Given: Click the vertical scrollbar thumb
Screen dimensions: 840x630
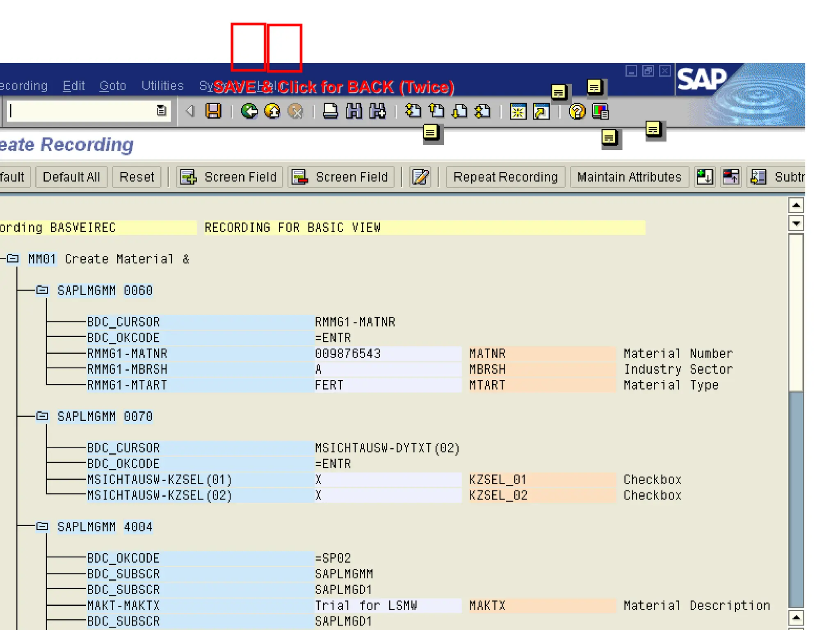Looking at the screenshot, I should [x=796, y=312].
